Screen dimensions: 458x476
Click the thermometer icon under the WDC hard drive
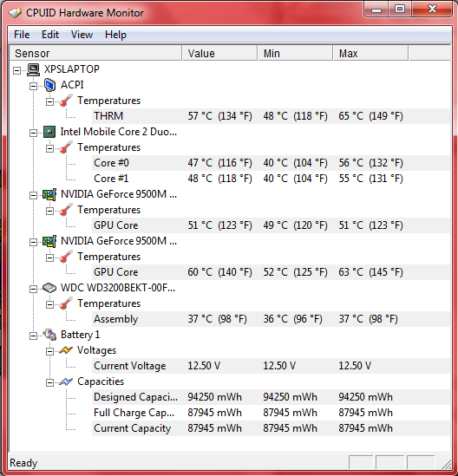point(66,303)
